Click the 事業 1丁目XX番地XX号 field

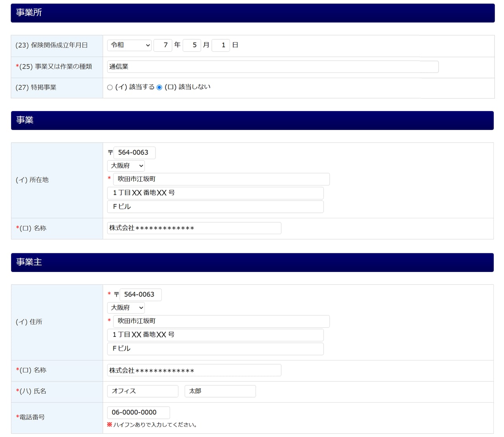[x=215, y=193]
